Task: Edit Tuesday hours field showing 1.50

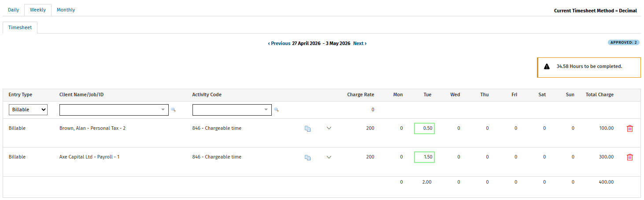Action: 424,157
